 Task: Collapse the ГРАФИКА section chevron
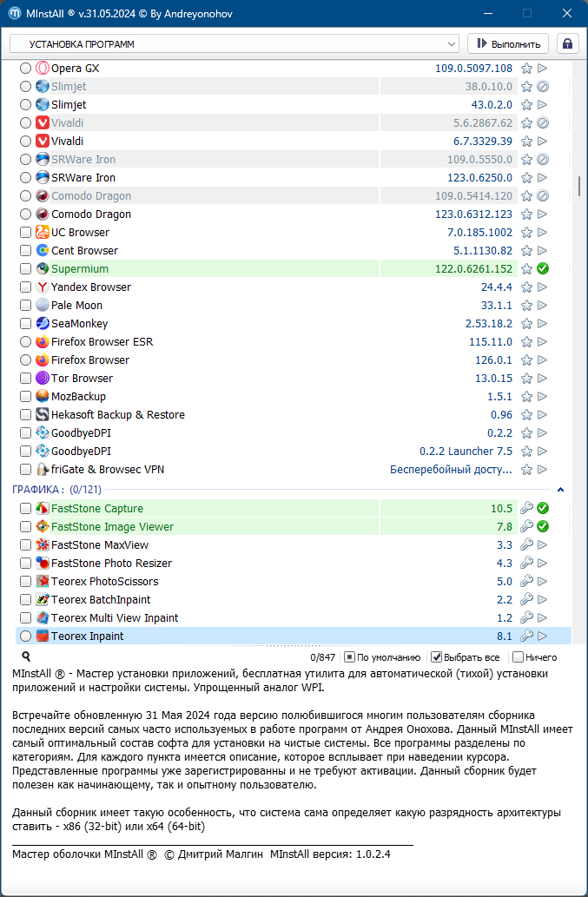pyautogui.click(x=560, y=489)
